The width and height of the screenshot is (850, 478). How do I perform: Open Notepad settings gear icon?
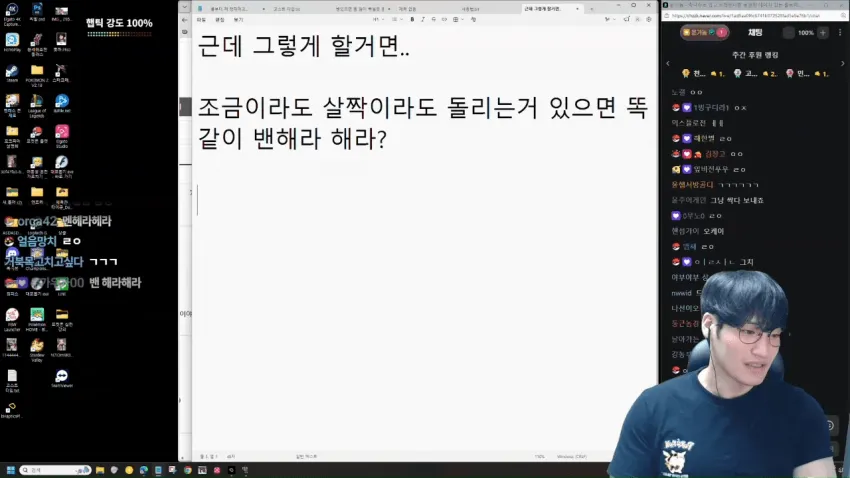click(x=649, y=20)
